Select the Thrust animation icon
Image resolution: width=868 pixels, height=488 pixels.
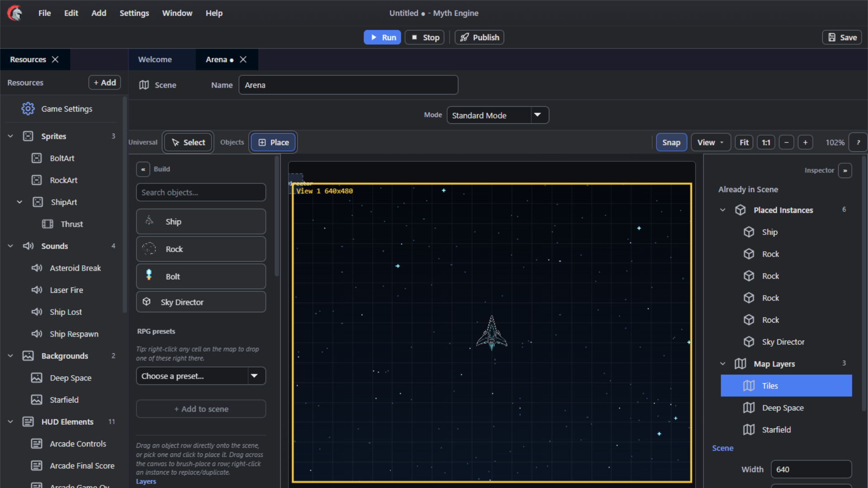coord(47,224)
